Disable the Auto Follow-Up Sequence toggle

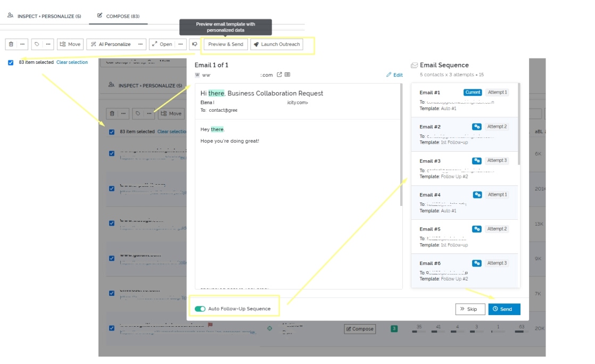(x=200, y=307)
